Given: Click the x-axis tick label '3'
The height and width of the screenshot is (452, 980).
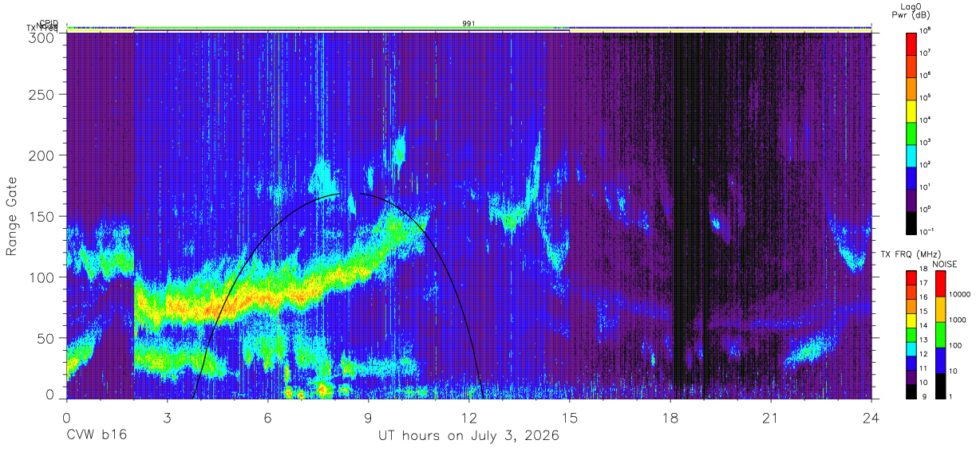Looking at the screenshot, I should pyautogui.click(x=168, y=418).
